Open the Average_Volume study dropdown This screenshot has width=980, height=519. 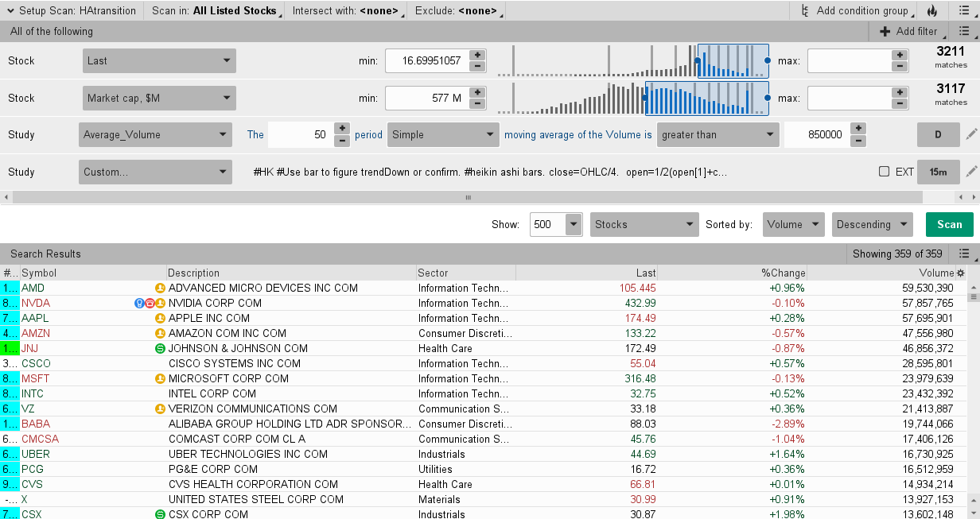coord(155,134)
